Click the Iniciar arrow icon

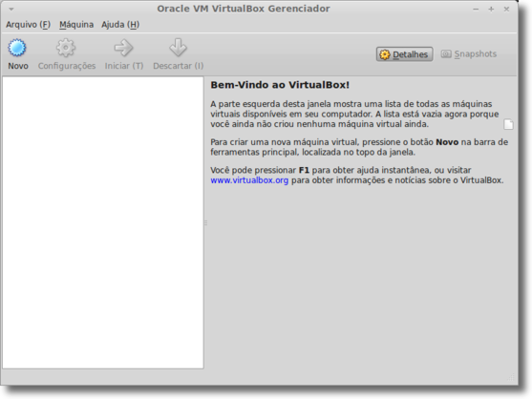tap(123, 48)
